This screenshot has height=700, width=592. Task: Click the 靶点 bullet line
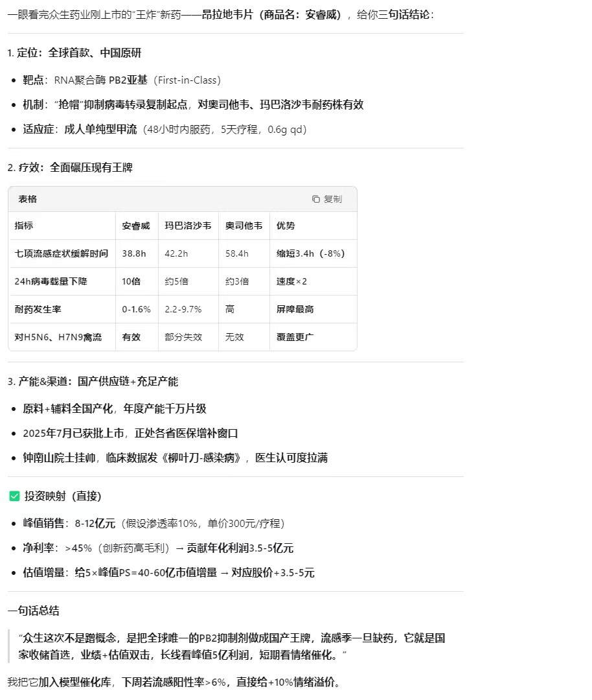(122, 80)
